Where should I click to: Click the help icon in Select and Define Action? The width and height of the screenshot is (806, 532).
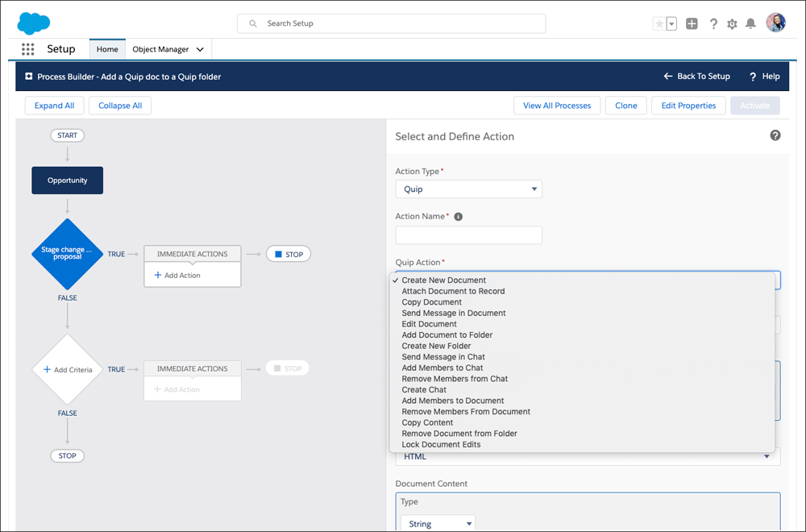(x=775, y=135)
